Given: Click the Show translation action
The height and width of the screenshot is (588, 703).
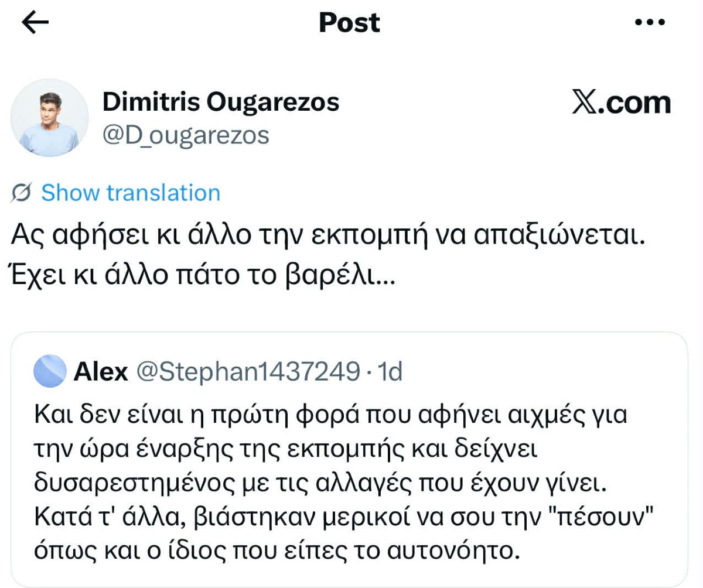Looking at the screenshot, I should click(x=131, y=192).
